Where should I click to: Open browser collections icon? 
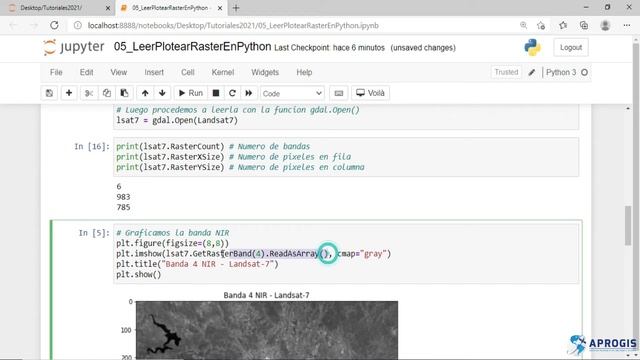(x=584, y=25)
